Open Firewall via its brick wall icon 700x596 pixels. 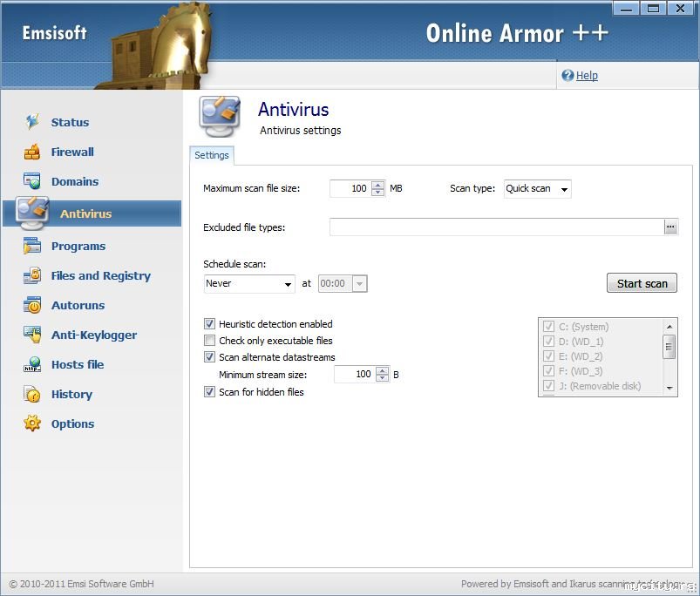(32, 152)
